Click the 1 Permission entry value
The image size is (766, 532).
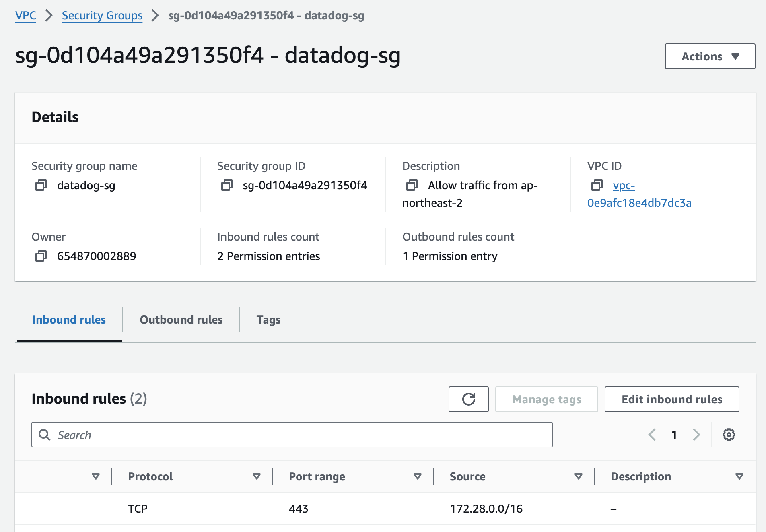pos(450,256)
